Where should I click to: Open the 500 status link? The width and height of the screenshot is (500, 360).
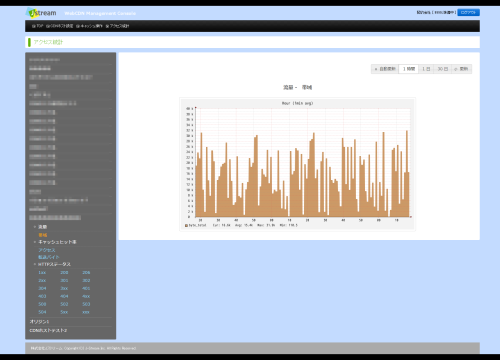pos(42,304)
